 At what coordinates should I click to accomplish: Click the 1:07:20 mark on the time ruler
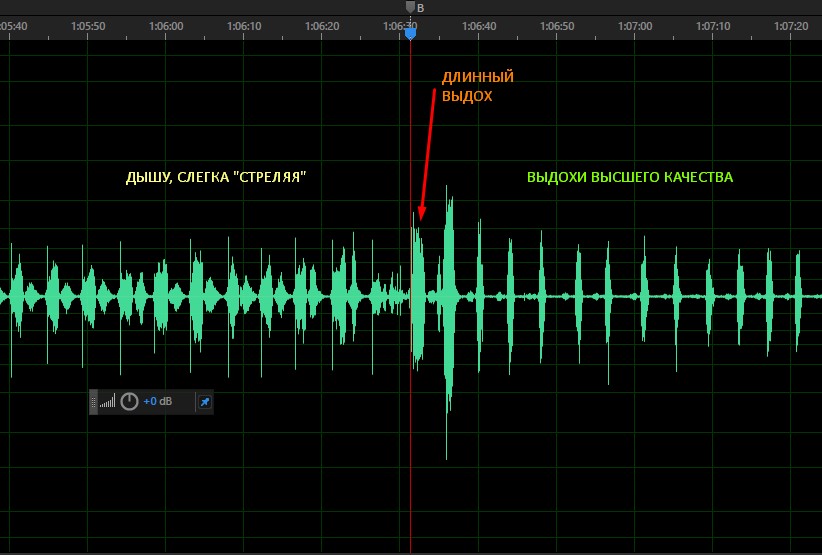point(791,26)
